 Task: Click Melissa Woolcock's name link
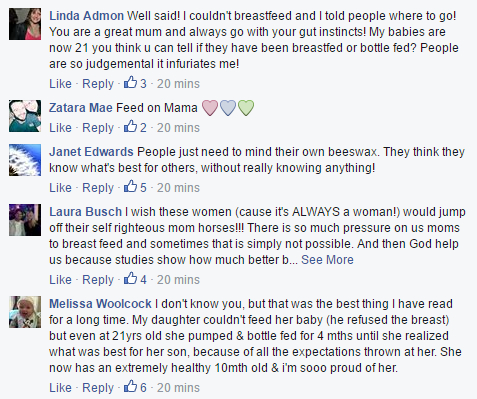100,304
